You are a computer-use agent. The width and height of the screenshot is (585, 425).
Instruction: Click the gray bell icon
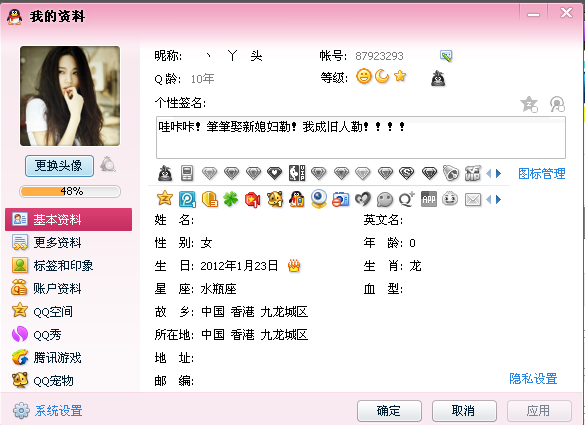[451, 173]
